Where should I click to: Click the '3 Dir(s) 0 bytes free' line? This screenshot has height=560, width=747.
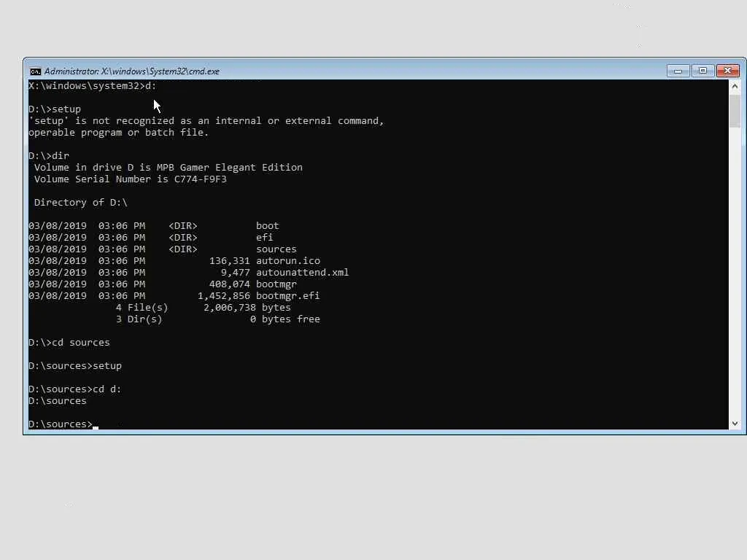[x=217, y=319]
